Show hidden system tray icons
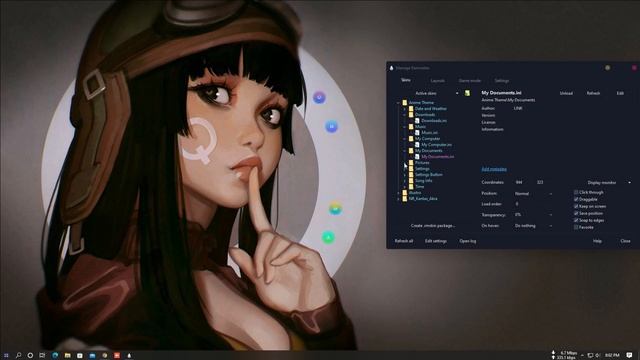Screen dimensions: 640x360 (x=582, y=356)
